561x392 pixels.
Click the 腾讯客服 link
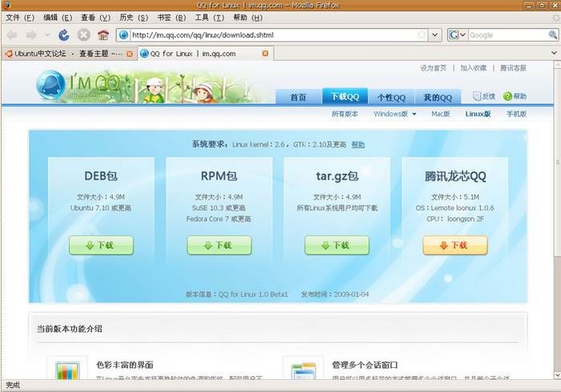tap(513, 68)
